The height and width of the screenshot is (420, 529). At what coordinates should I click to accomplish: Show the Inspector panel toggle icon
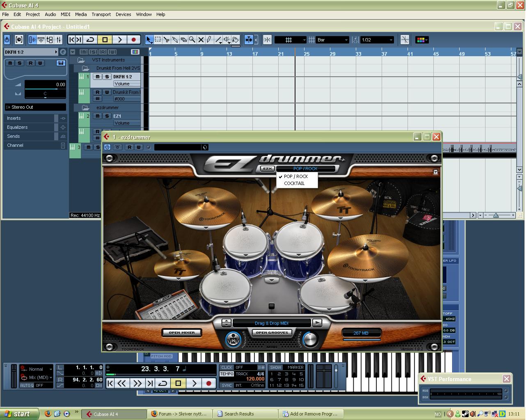point(32,40)
